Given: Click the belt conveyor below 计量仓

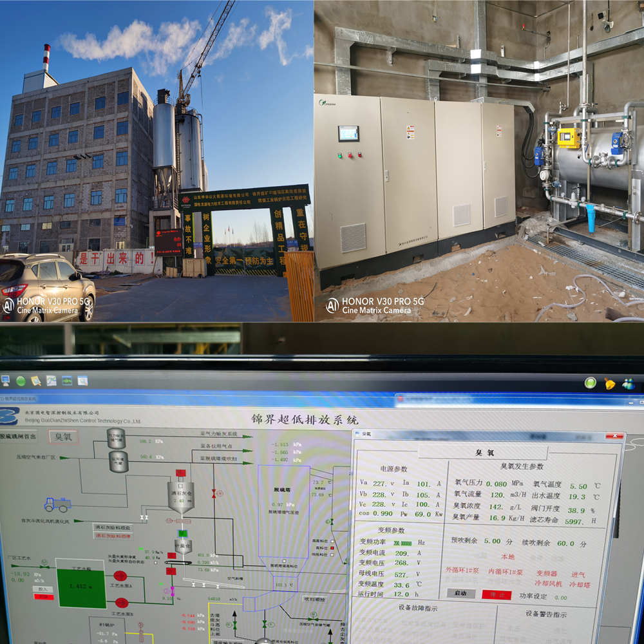Looking at the screenshot, I should (178, 563).
